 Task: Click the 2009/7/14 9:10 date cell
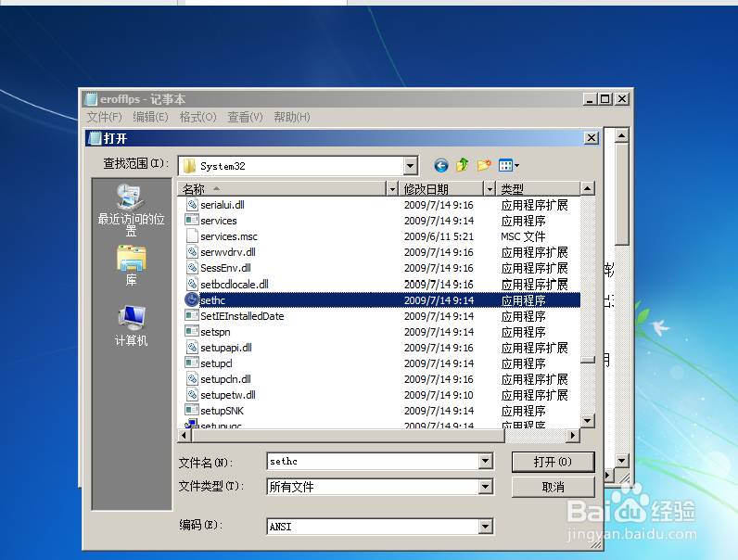pyautogui.click(x=439, y=395)
